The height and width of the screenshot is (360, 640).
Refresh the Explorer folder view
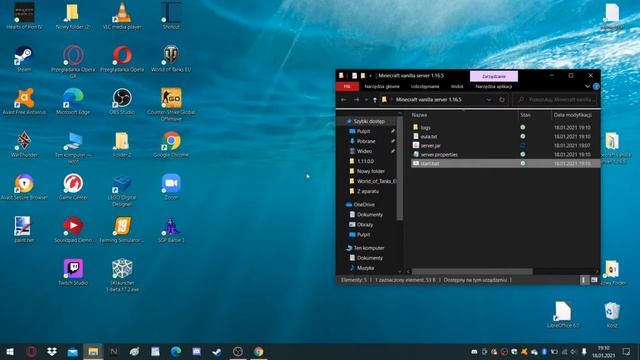point(502,100)
